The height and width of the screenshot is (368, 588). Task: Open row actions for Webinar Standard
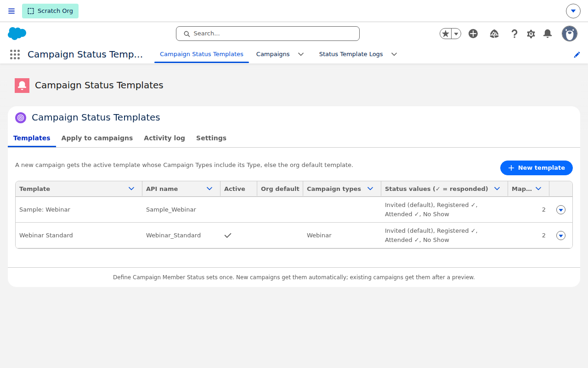(x=561, y=236)
